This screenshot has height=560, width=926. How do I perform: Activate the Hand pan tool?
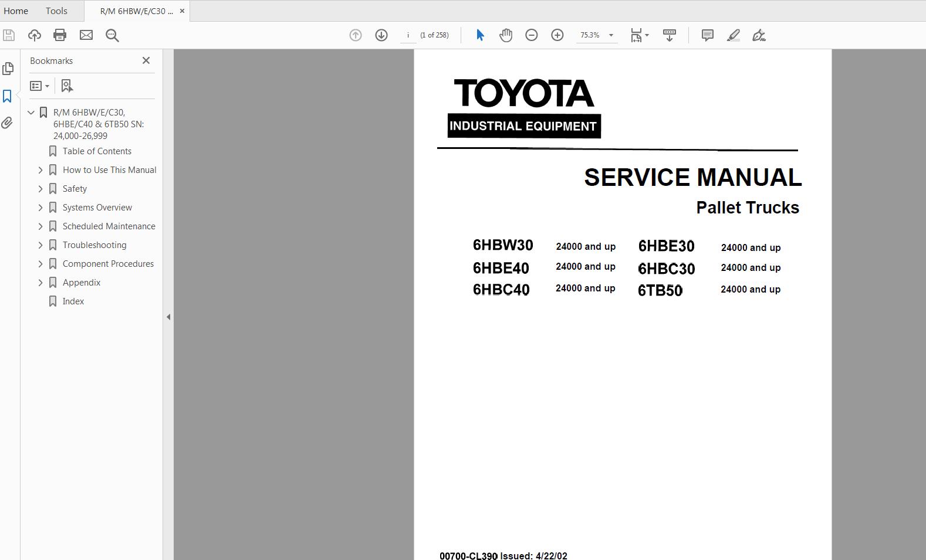(x=506, y=35)
